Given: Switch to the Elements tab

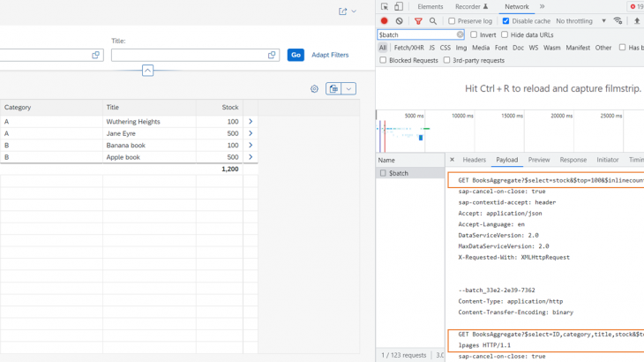Looking at the screenshot, I should point(430,6).
